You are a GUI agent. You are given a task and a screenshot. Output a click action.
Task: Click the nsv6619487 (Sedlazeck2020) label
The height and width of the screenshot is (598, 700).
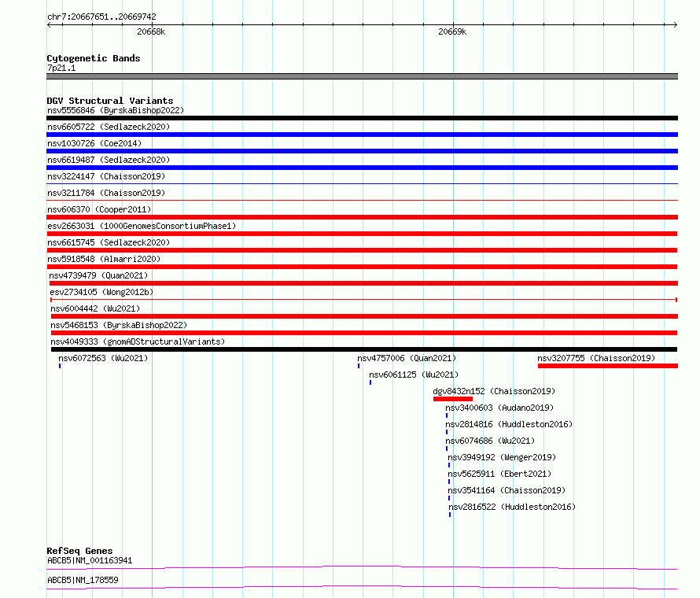point(109,160)
